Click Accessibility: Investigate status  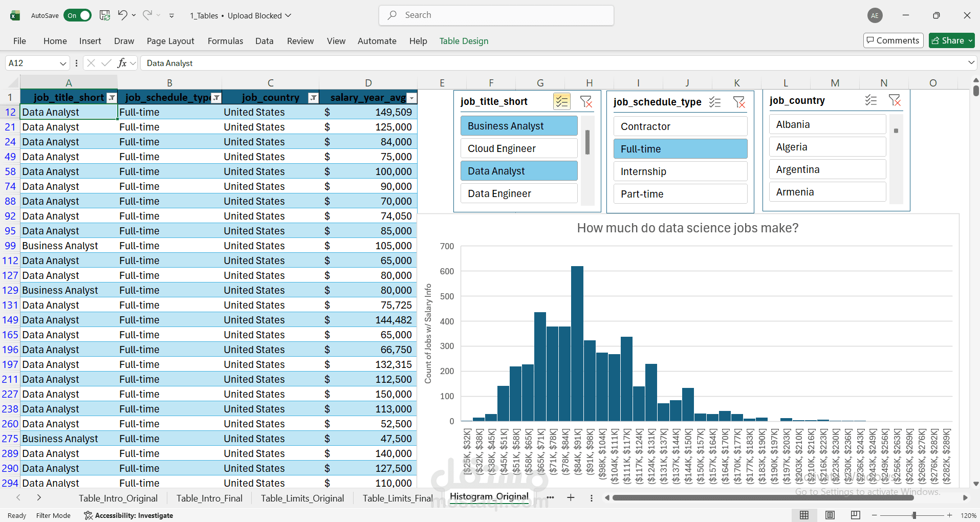click(x=128, y=515)
